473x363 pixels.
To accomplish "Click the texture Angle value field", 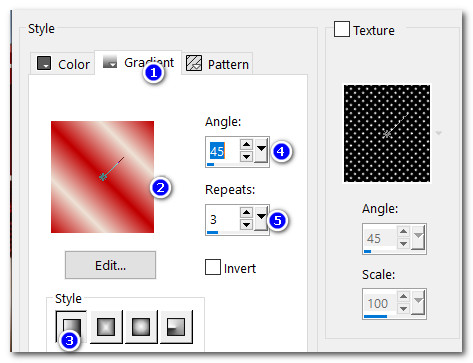I will [380, 238].
